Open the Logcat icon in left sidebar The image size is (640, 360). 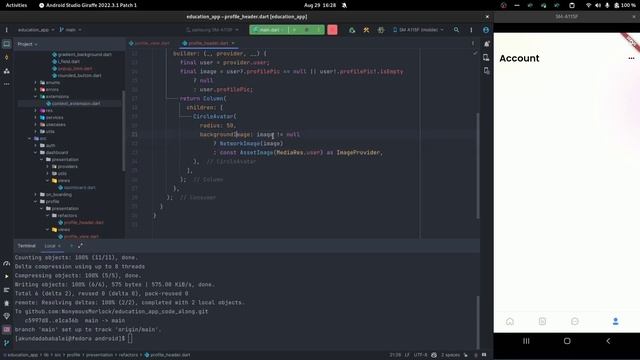[7, 290]
